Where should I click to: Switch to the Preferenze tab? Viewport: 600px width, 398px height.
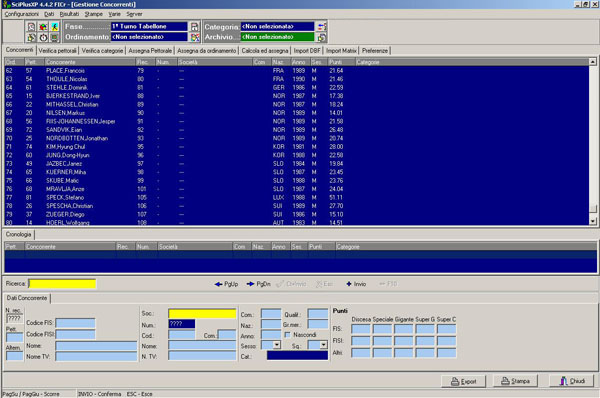pyautogui.click(x=375, y=51)
